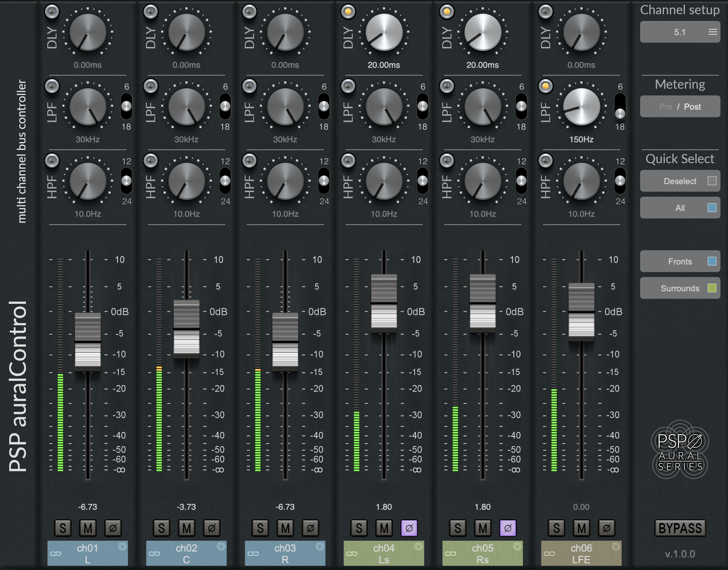Open the 5.1 Channel setup dropdown
The height and width of the screenshot is (570, 728).
(680, 31)
